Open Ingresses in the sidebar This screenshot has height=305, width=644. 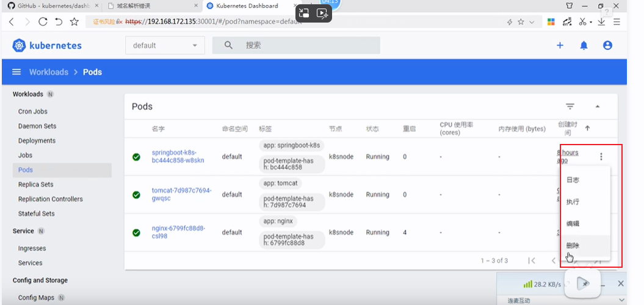pos(32,248)
